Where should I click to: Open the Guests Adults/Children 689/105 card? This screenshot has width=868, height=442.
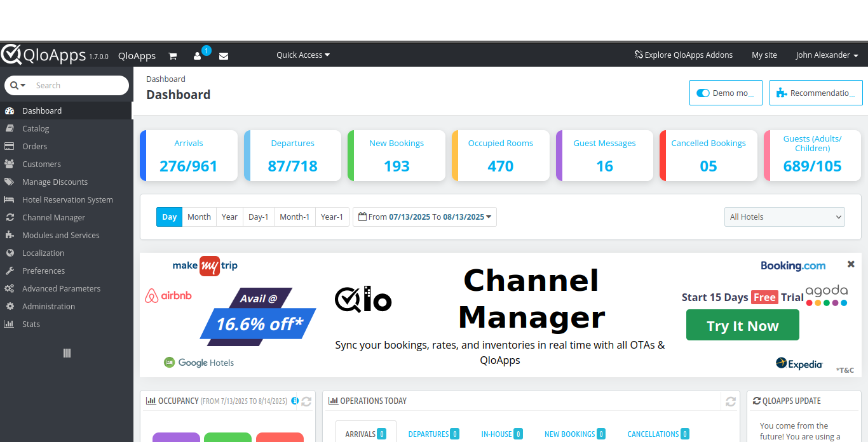(x=812, y=156)
